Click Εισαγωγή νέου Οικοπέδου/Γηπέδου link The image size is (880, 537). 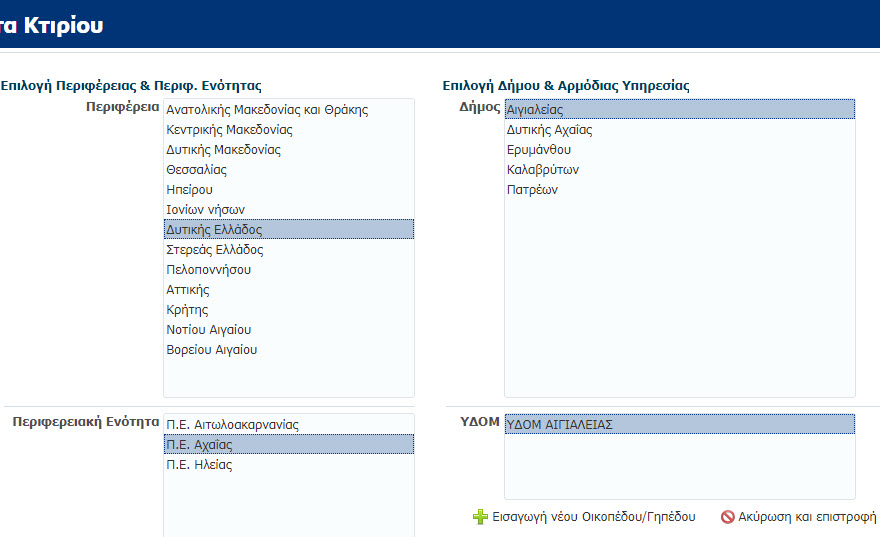point(594,517)
